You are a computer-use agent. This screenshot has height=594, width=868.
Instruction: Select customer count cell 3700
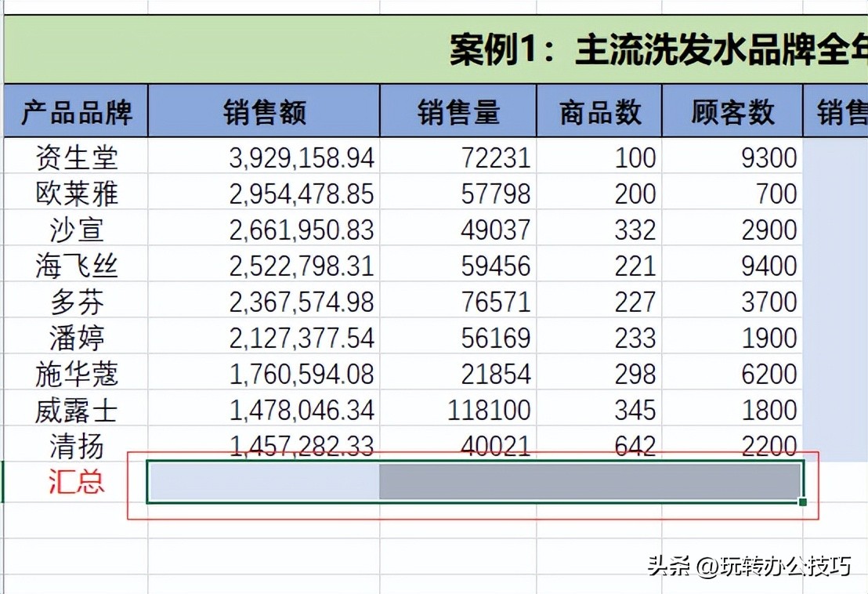732,300
